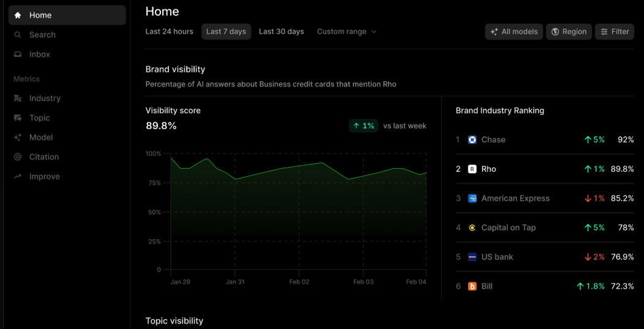
Task: Select the Topic chat bubble icon
Action: coord(18,118)
